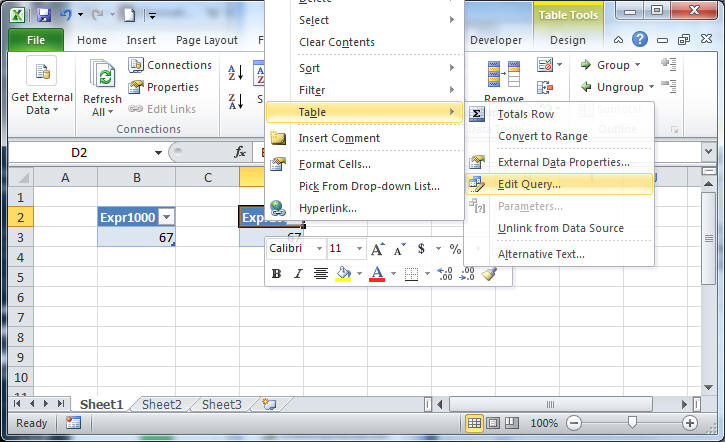Open the Name Box dropdown arrow

(x=158, y=153)
